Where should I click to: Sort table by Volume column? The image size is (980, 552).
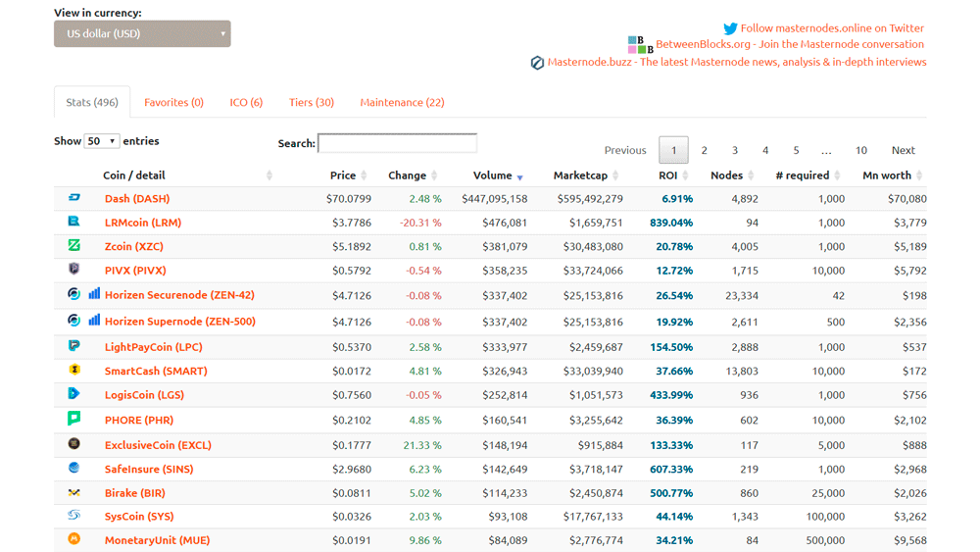[498, 176]
